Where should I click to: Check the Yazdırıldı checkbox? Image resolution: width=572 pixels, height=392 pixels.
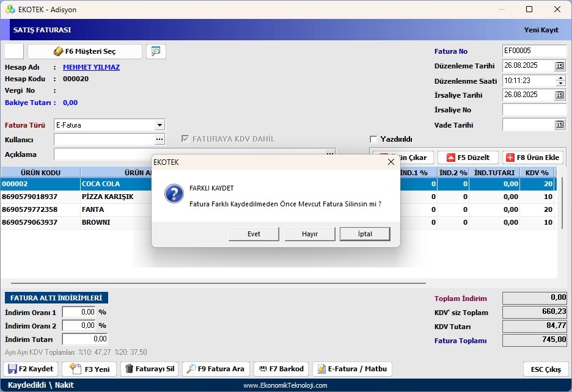click(373, 139)
